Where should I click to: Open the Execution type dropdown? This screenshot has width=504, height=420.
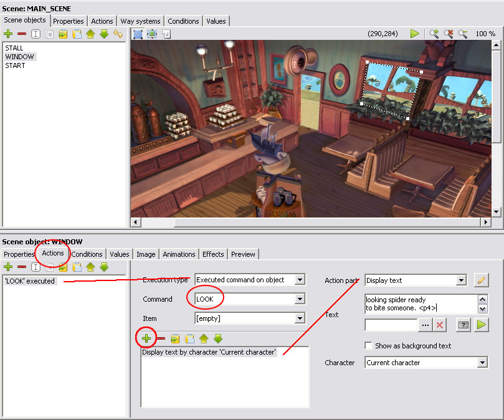click(300, 280)
